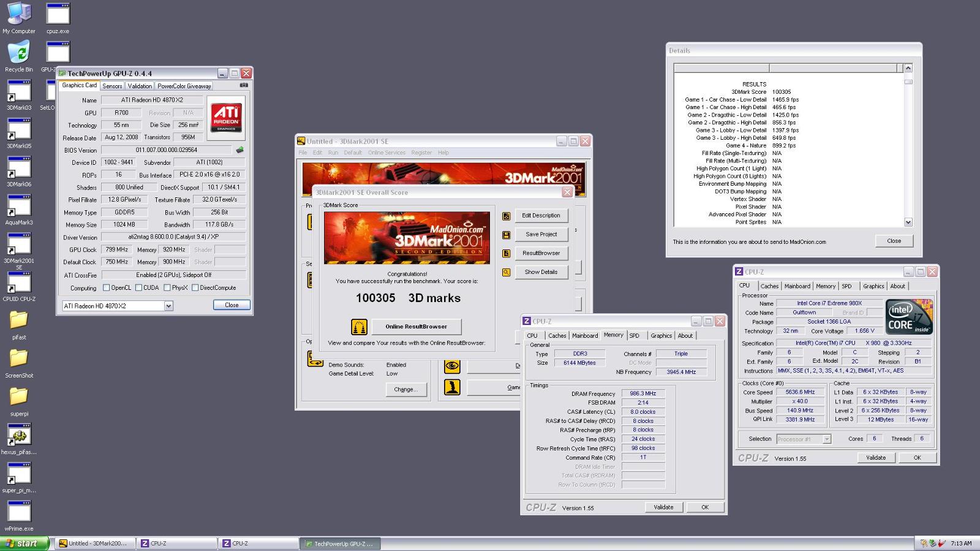
Task: Click Details list scroll-down arrow
Action: (x=908, y=222)
